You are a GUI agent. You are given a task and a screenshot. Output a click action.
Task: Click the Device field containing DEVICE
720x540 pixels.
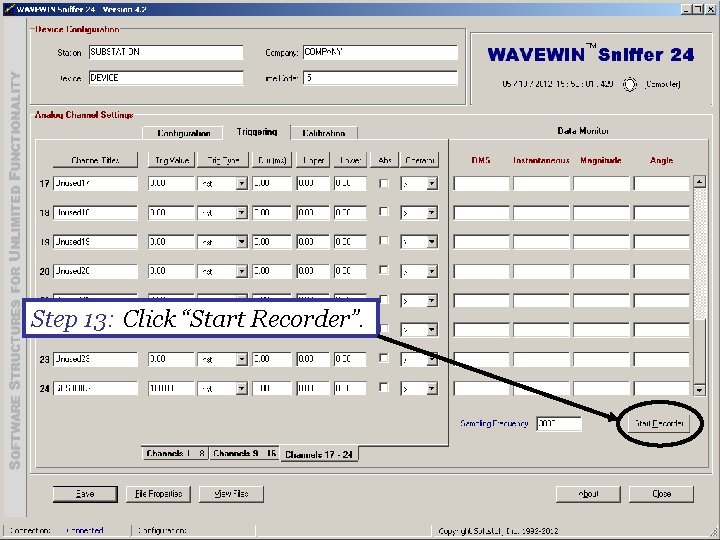point(166,78)
